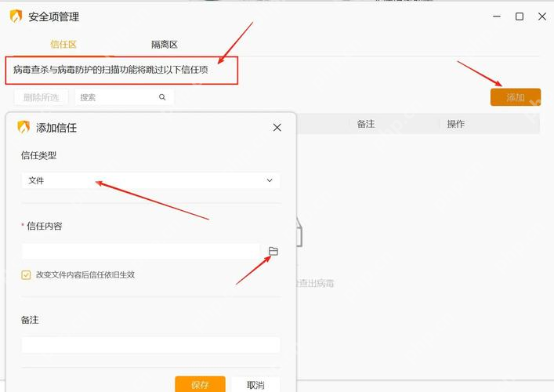Click the 信任内容 label
This screenshot has height=392, width=554.
(45, 226)
